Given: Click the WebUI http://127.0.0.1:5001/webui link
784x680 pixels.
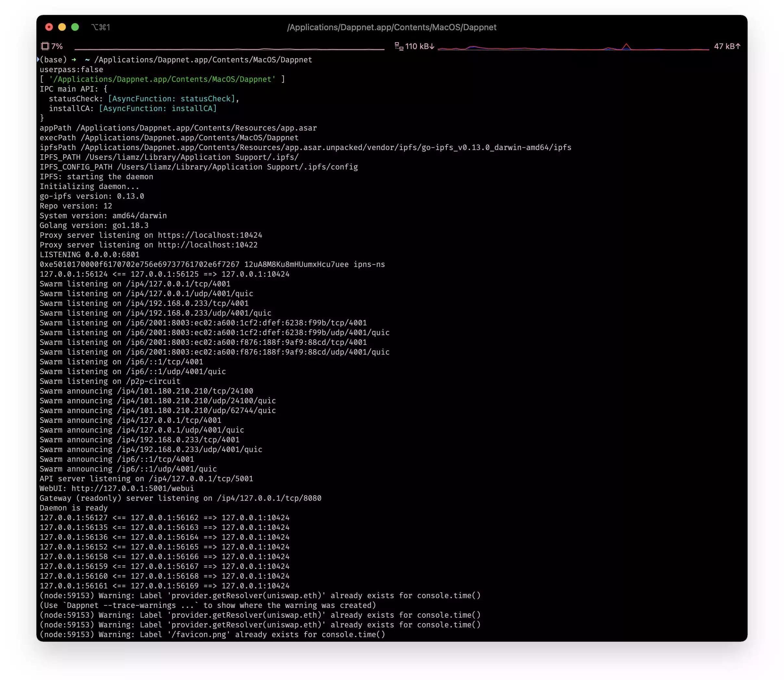Looking at the screenshot, I should click(133, 489).
